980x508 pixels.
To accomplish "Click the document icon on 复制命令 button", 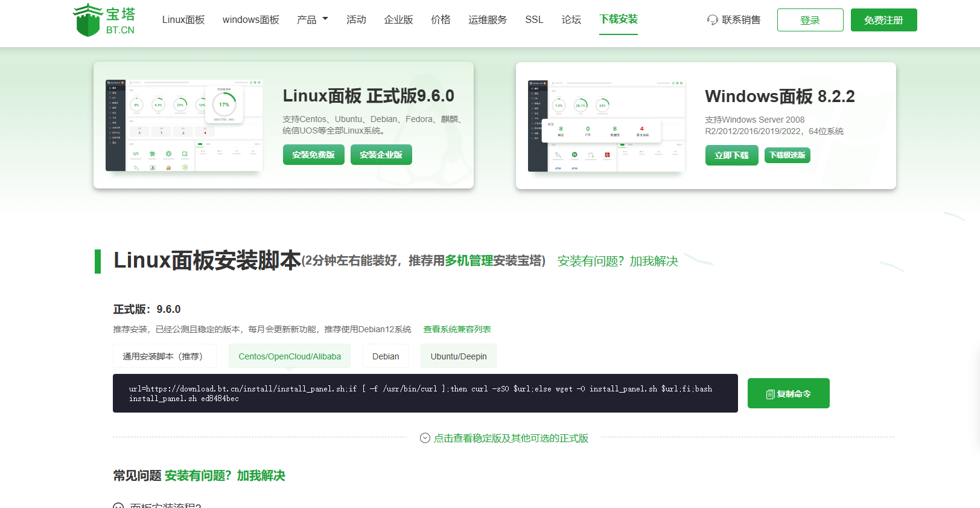I will [770, 394].
